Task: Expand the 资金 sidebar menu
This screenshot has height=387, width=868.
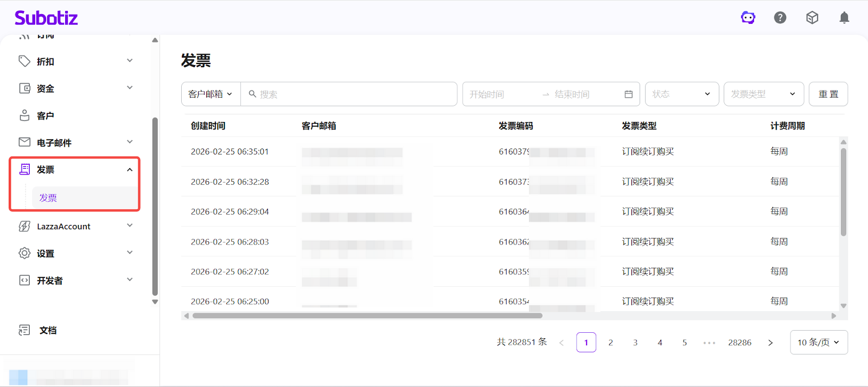Action: point(130,88)
